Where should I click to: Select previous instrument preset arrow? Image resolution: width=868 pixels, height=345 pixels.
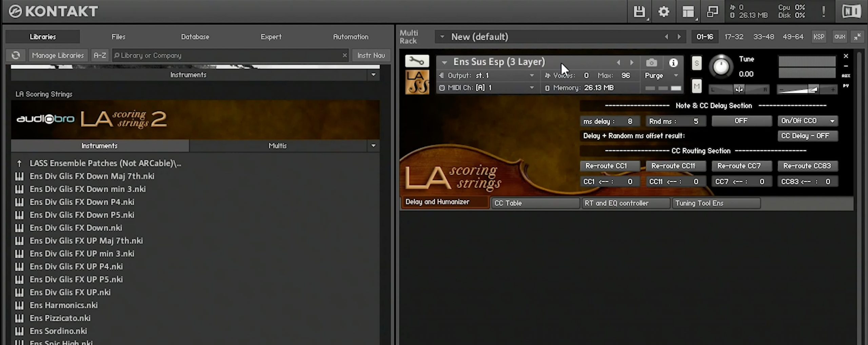pos(618,63)
